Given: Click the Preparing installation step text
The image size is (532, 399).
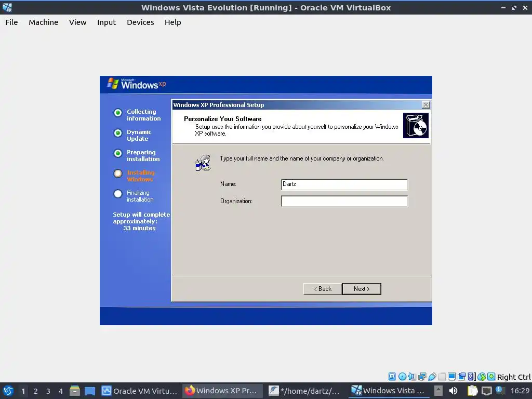Looking at the screenshot, I should coord(143,156).
